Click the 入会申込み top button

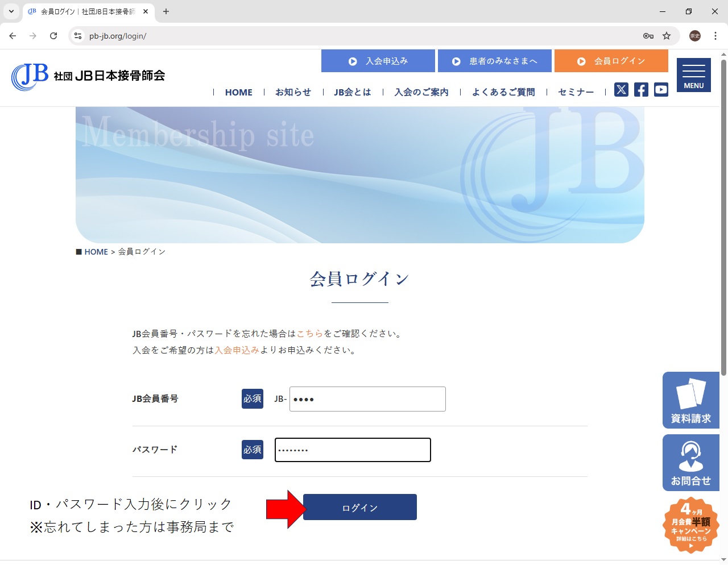click(x=378, y=61)
